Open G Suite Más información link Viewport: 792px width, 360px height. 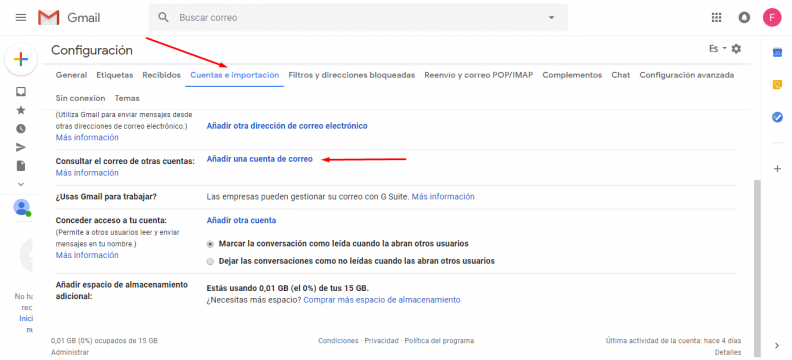coord(443,196)
